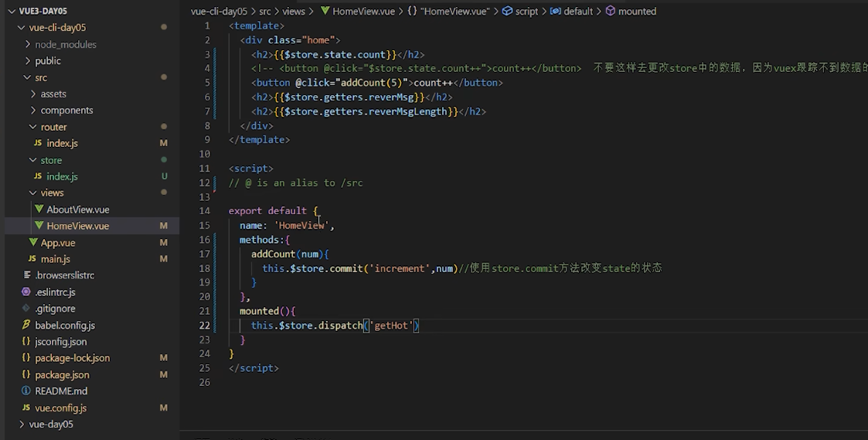Collapse the vue-cli-day05 folder chevron

tap(21, 27)
